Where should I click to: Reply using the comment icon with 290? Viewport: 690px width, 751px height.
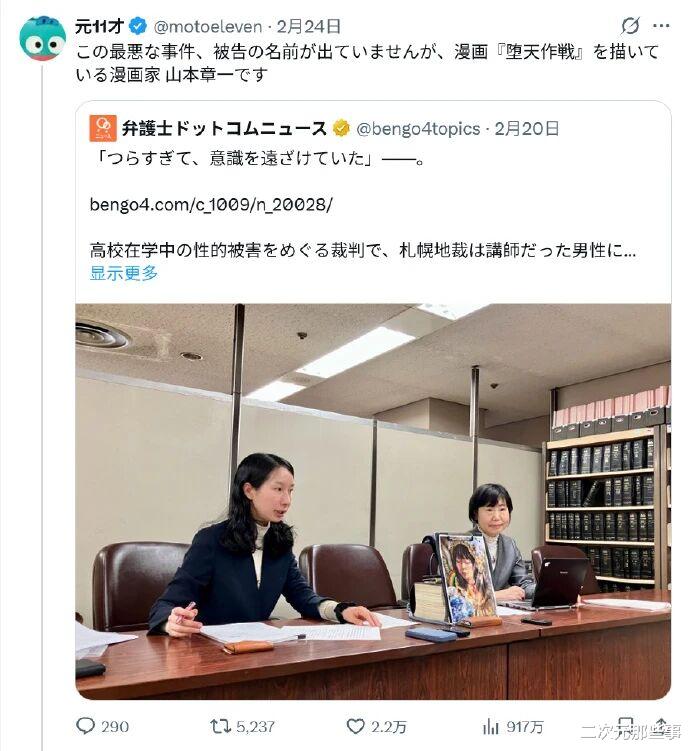[102, 726]
